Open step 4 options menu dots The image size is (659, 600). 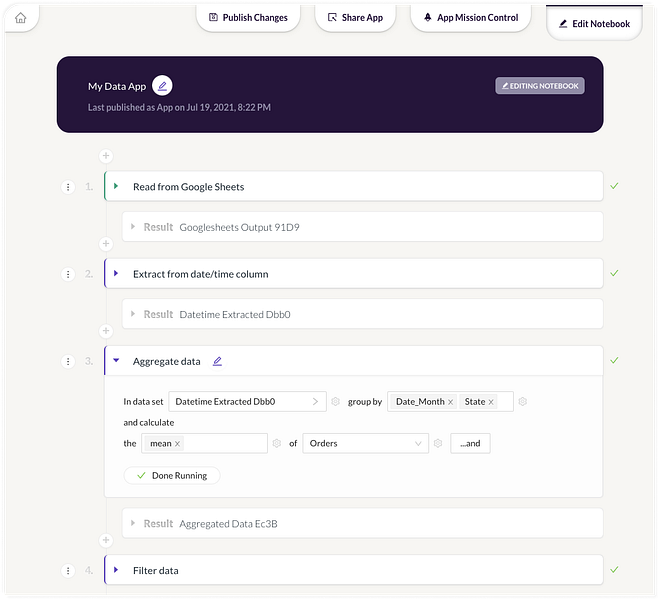click(x=68, y=571)
